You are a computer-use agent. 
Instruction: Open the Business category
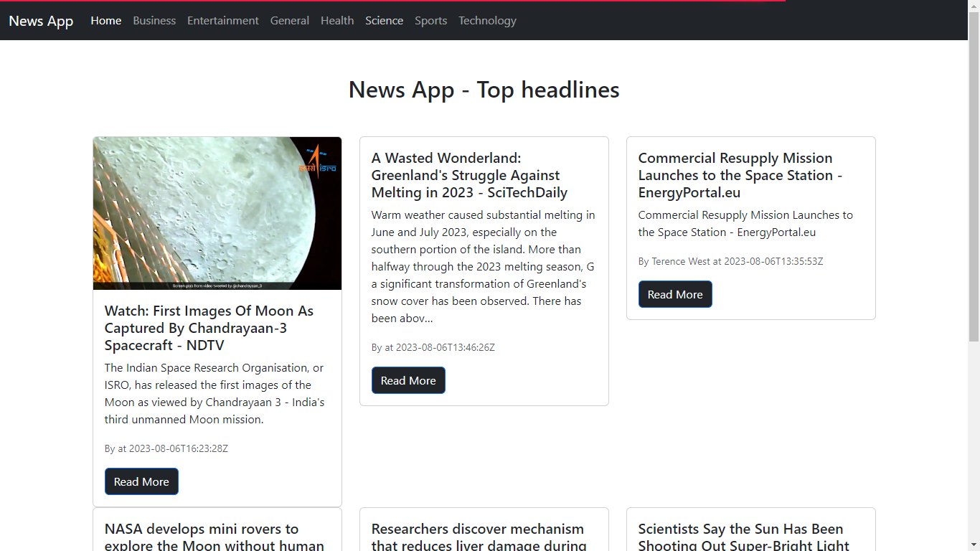pos(154,21)
